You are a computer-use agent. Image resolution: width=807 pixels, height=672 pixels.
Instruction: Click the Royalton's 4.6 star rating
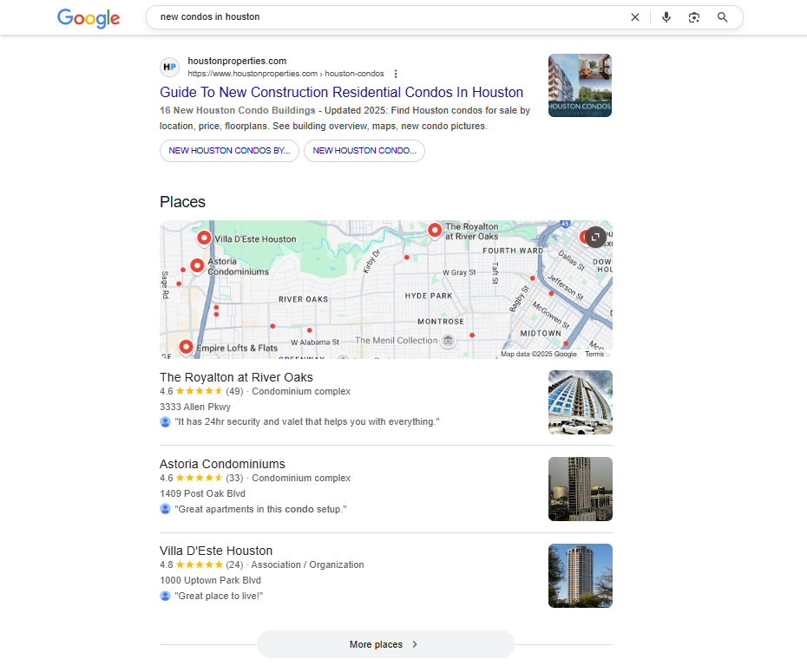coord(199,391)
